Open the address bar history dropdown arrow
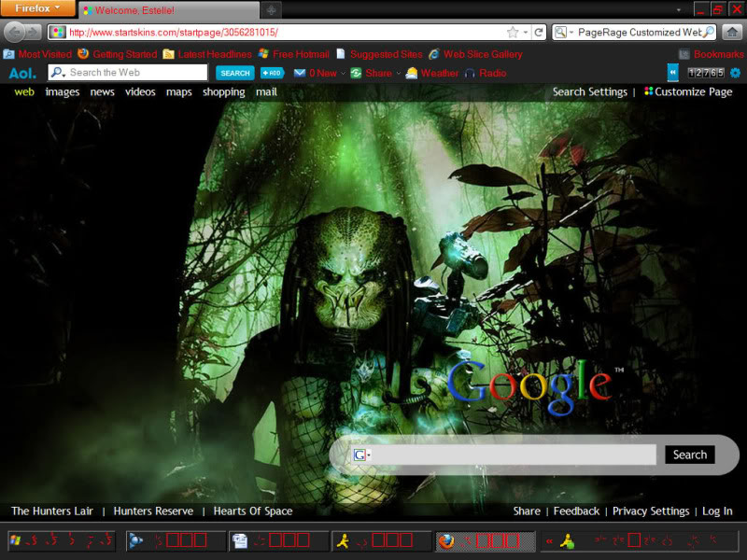 (526, 33)
